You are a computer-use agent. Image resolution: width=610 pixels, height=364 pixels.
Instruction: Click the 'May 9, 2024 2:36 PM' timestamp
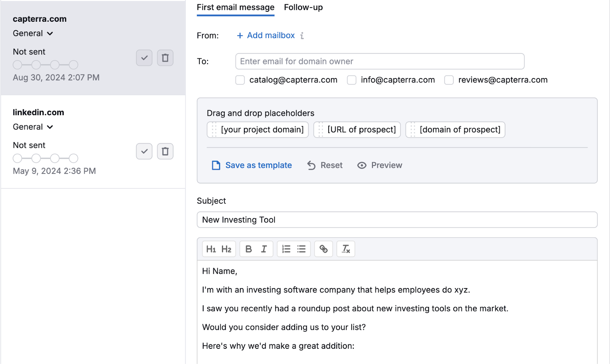(54, 171)
